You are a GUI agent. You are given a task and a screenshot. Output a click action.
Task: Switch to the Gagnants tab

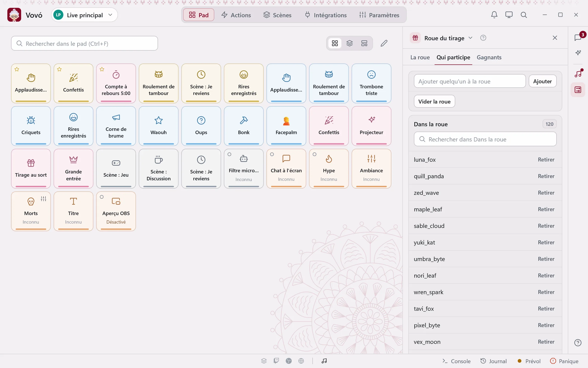489,57
